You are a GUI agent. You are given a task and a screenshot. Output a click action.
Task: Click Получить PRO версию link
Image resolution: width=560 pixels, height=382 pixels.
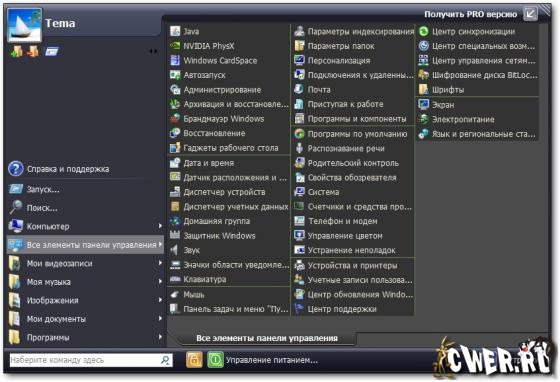(x=470, y=14)
